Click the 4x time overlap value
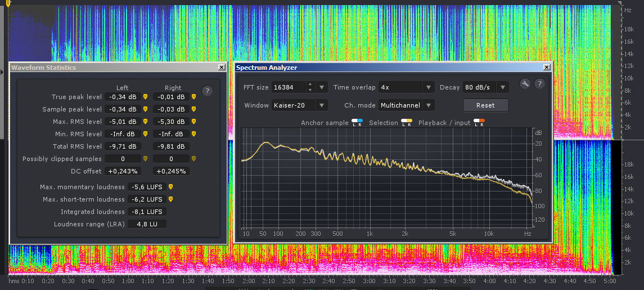The height and width of the screenshot is (290, 644). 401,87
